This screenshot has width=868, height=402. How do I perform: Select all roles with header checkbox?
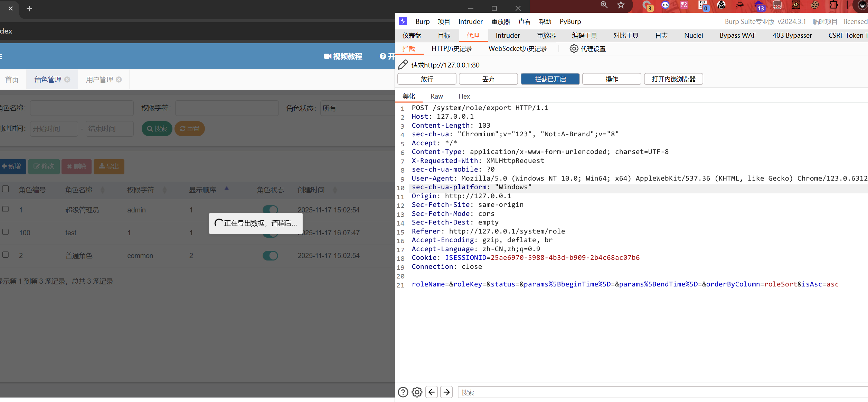(x=6, y=189)
